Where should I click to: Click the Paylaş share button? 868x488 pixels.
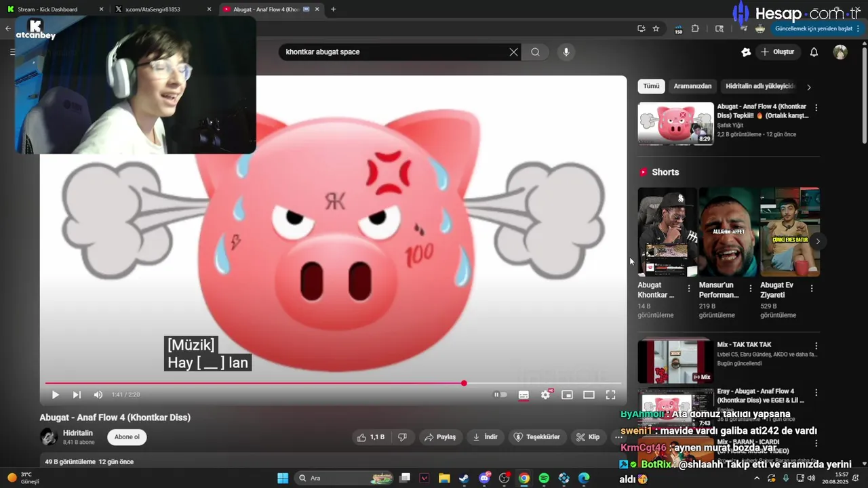(x=440, y=437)
